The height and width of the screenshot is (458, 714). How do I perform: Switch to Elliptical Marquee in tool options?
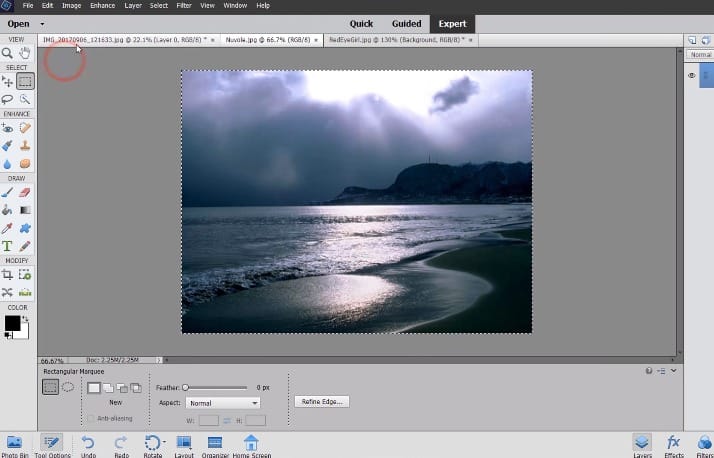(x=68, y=387)
